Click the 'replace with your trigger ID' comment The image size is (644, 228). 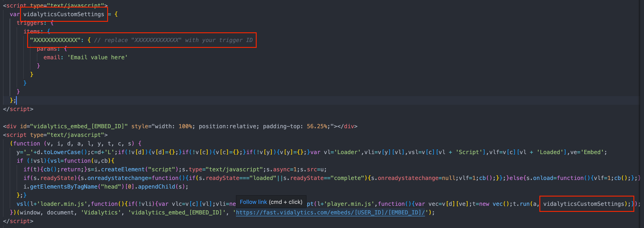173,40
